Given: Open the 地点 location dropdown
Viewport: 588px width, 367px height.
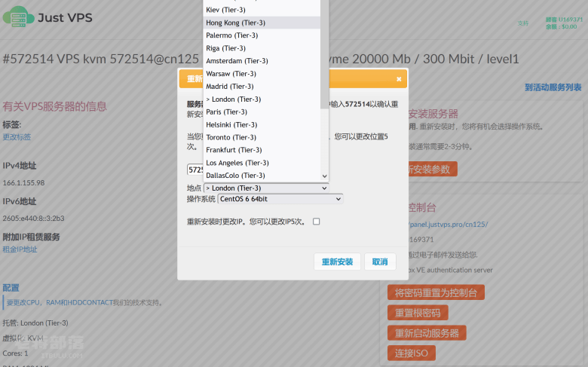Looking at the screenshot, I should tap(266, 188).
